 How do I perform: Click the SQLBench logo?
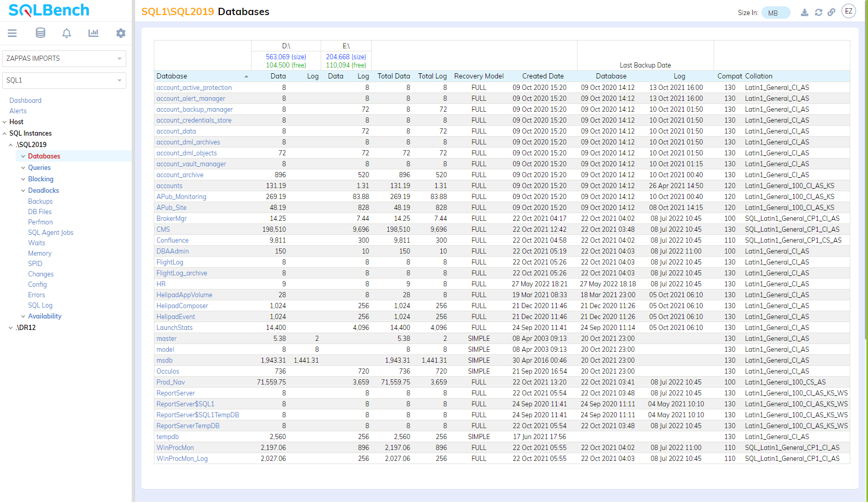(49, 10)
